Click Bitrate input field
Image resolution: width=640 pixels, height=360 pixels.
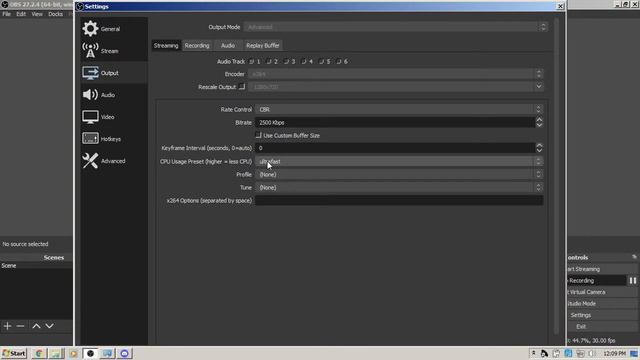[x=395, y=122]
